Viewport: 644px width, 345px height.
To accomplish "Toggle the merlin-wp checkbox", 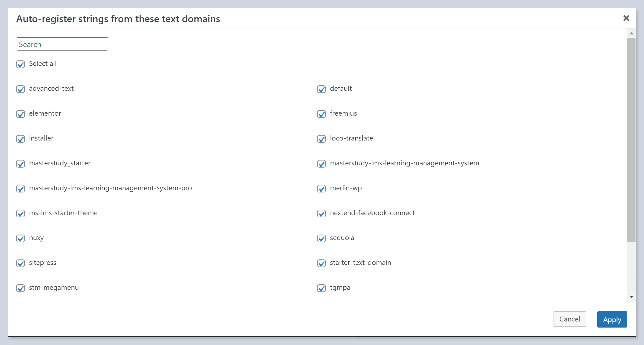I will pos(321,189).
